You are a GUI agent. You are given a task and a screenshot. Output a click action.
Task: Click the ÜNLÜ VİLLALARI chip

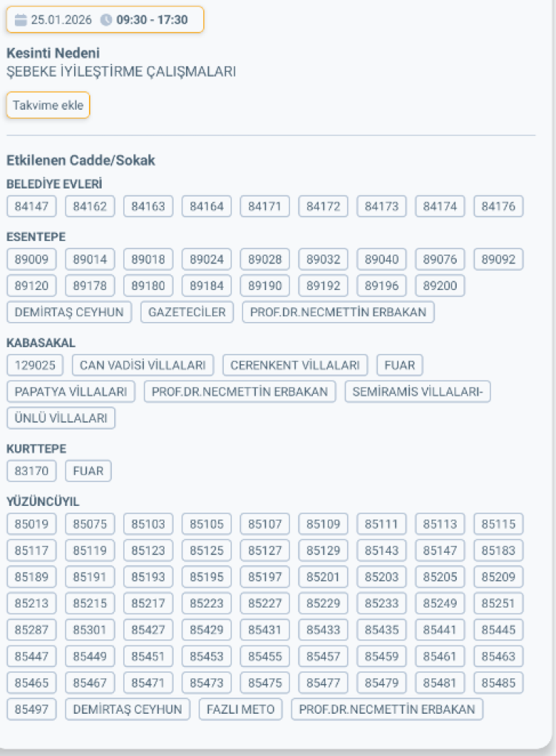[x=61, y=418]
